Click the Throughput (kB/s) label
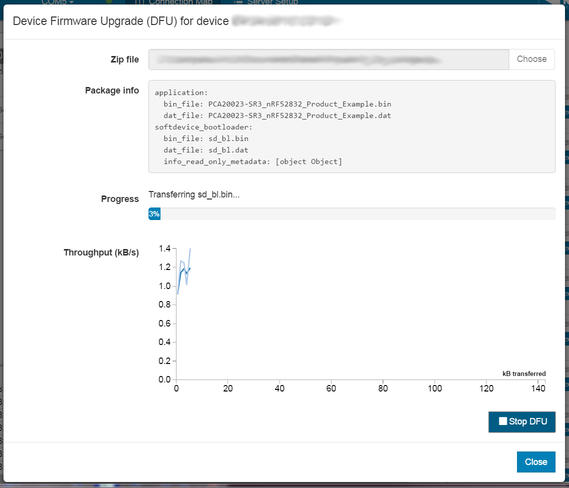 pyautogui.click(x=101, y=253)
